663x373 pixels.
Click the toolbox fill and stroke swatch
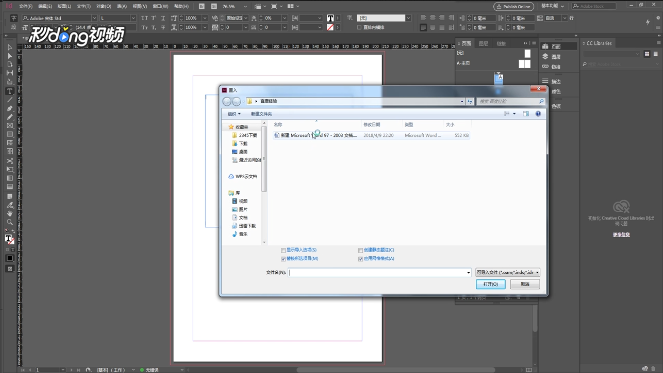9,239
